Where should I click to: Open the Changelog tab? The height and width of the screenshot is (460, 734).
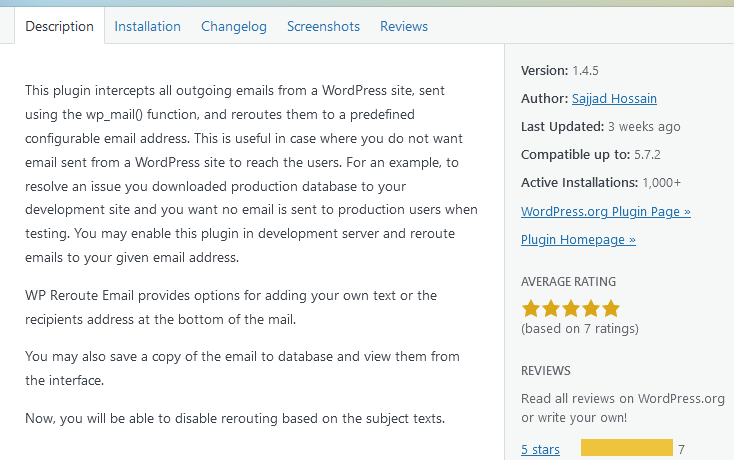coord(234,27)
